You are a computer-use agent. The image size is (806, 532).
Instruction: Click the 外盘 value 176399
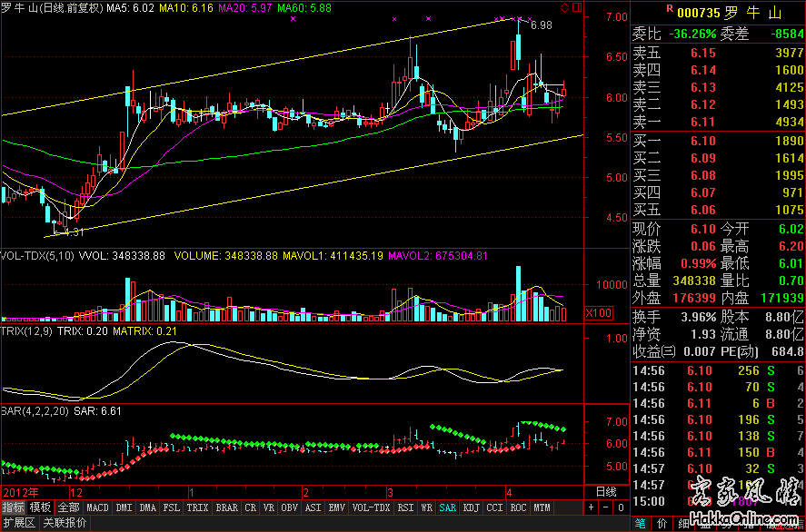pyautogui.click(x=692, y=298)
